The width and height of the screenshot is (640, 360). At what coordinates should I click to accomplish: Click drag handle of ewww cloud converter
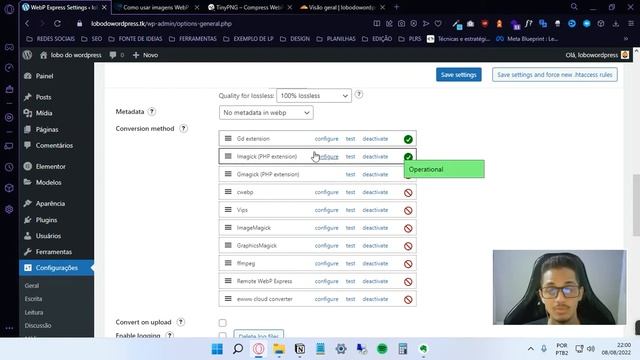tap(228, 299)
